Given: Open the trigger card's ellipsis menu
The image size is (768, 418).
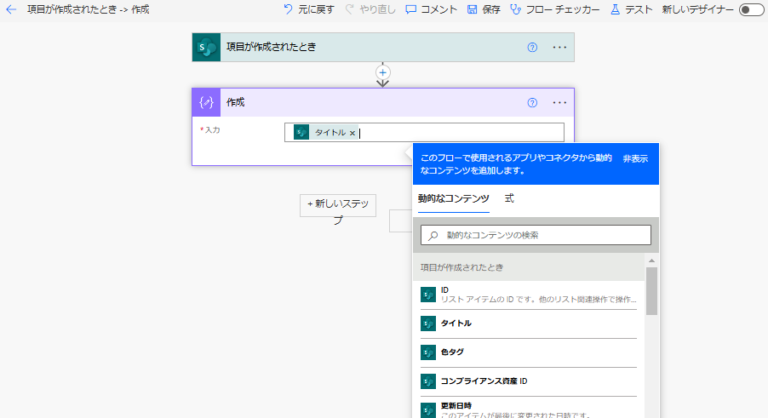Looking at the screenshot, I should pyautogui.click(x=559, y=47).
